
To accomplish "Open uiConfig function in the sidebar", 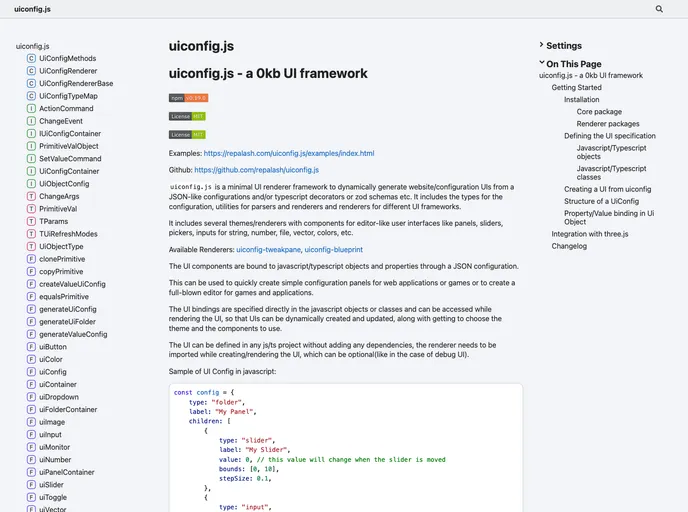I will 53,372.
